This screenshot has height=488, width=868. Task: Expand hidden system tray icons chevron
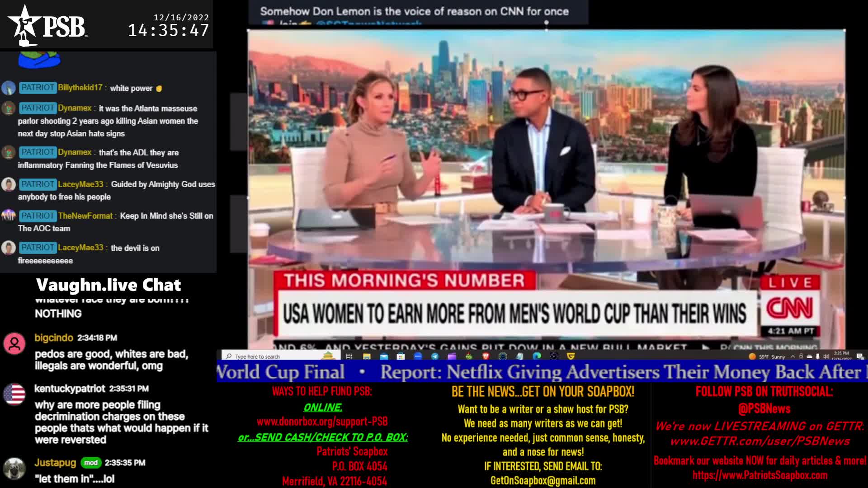[x=793, y=357]
